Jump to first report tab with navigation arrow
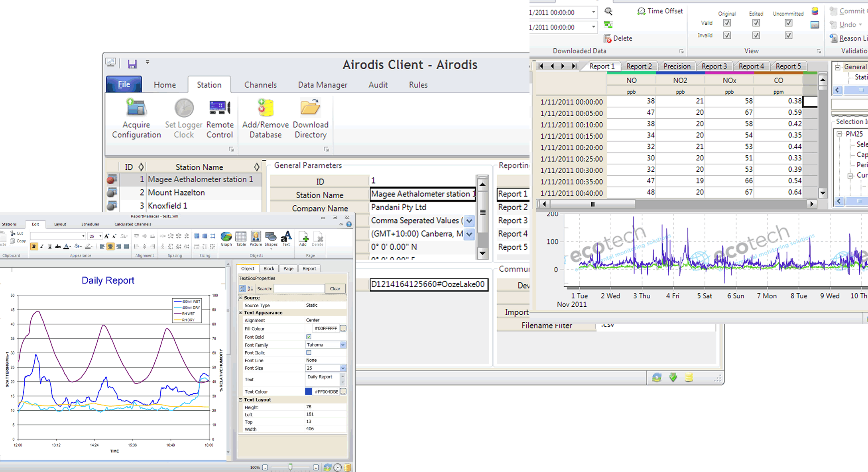The height and width of the screenshot is (472, 868). [x=541, y=66]
